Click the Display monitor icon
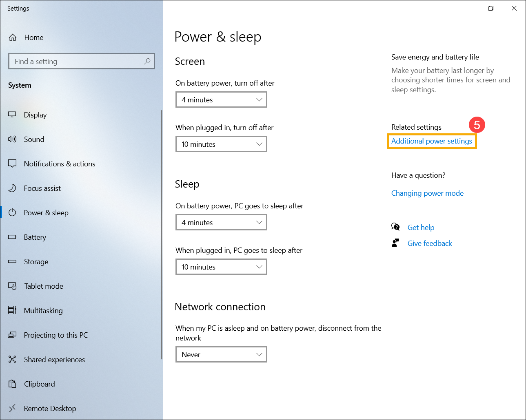Viewport: 526px width, 420px height. click(x=12, y=115)
